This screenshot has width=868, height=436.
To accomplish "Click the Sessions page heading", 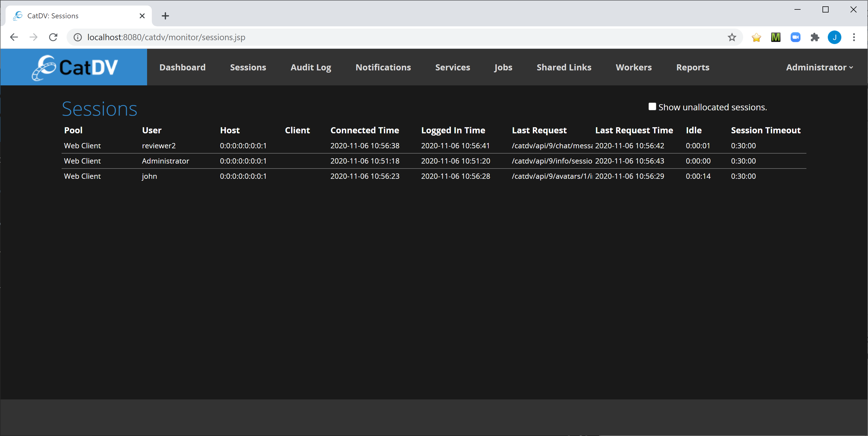I will [x=99, y=109].
